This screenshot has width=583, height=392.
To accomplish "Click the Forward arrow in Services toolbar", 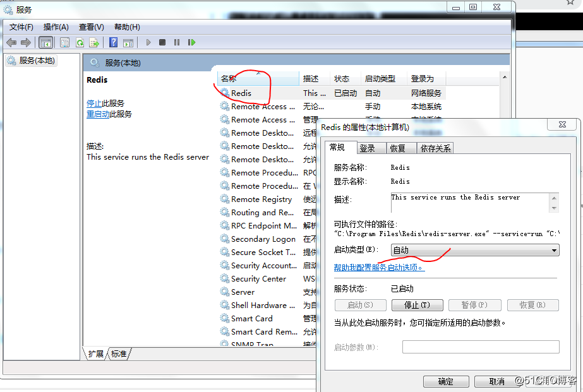I will pos(26,42).
